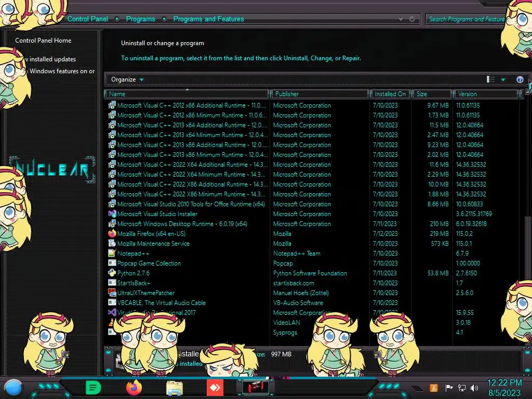Open File Explorer from the taskbar
The width and height of the screenshot is (532, 399).
tap(175, 388)
